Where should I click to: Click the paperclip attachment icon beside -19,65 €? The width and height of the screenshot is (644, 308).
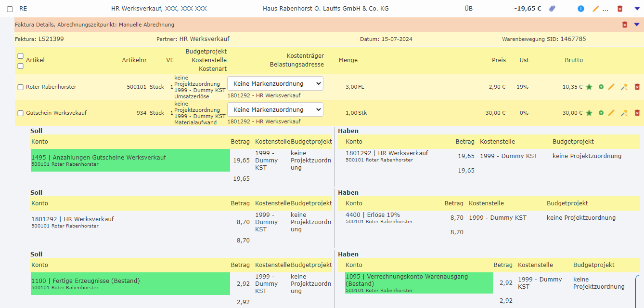(x=553, y=9)
